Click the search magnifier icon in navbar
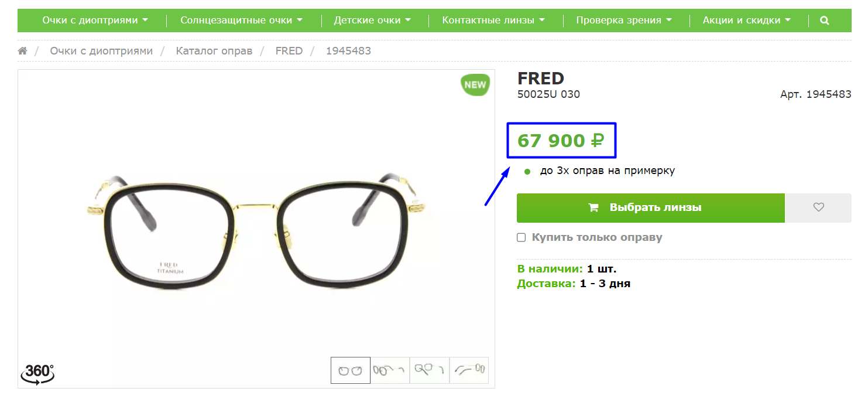The height and width of the screenshot is (402, 868). coord(824,21)
